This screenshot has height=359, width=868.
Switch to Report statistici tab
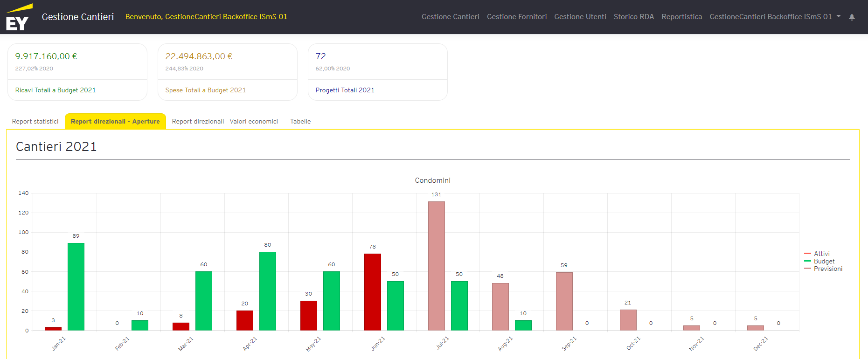click(35, 122)
